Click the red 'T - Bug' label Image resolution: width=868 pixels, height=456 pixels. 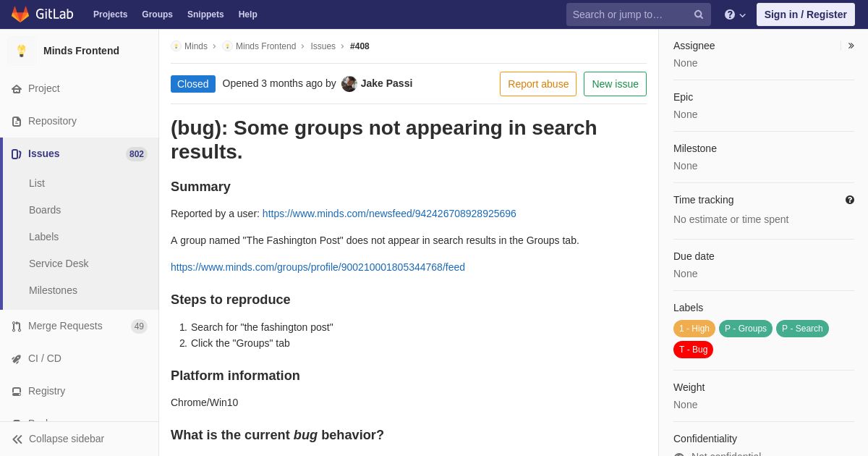[x=693, y=350]
